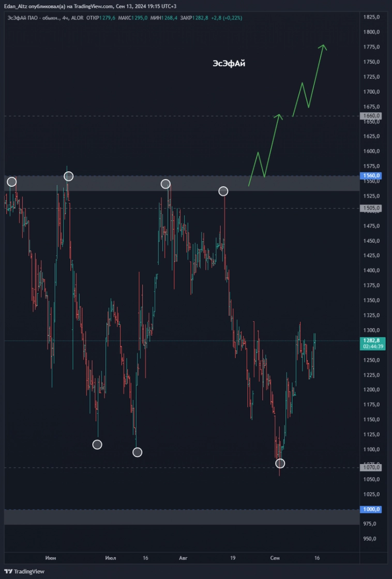The image size is (392, 579).
Task: Click the green forecast arrow's top arrowhead
Action: pos(324,46)
